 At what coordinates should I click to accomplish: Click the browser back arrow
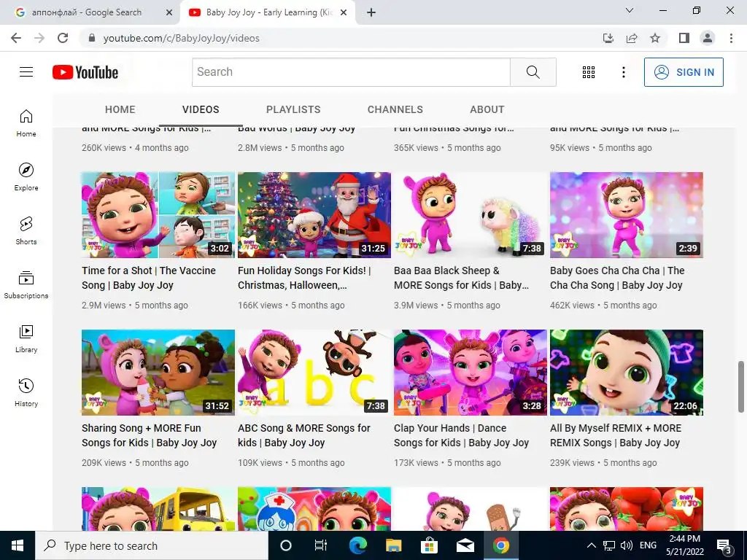click(16, 38)
